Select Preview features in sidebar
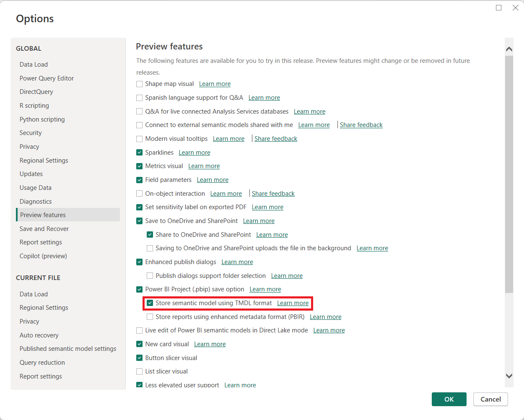 point(68,215)
